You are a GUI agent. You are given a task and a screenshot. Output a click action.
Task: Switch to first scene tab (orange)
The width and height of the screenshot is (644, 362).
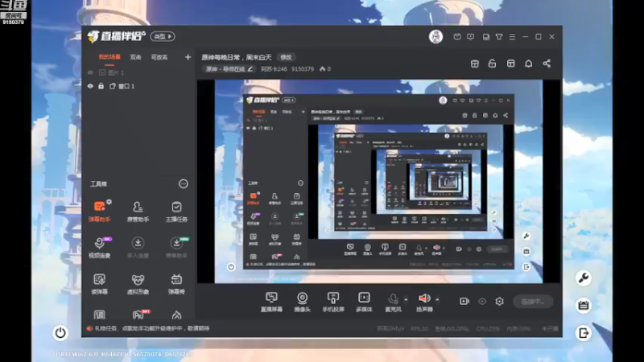coord(109,57)
